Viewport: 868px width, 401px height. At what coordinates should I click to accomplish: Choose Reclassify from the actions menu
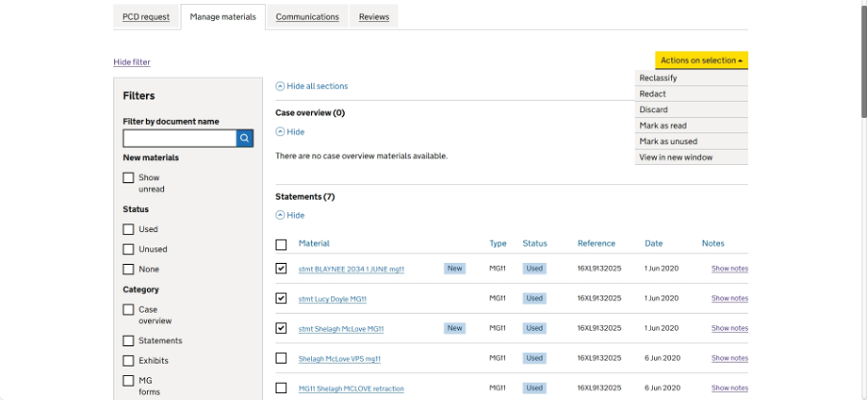pos(691,78)
